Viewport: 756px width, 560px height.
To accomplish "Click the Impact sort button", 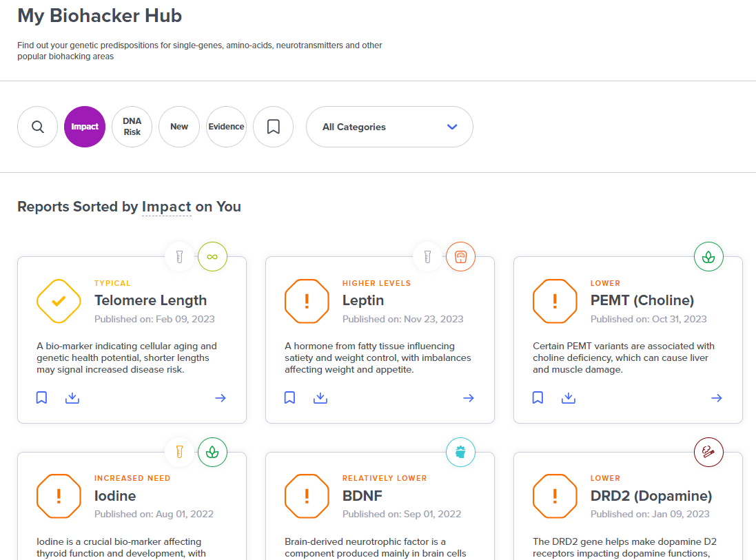I will pos(84,127).
